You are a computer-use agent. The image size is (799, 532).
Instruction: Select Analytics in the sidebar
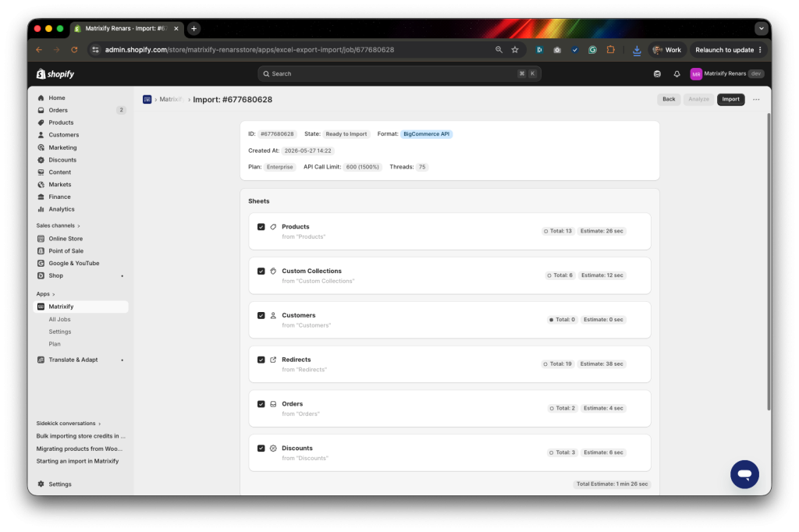coord(81,209)
